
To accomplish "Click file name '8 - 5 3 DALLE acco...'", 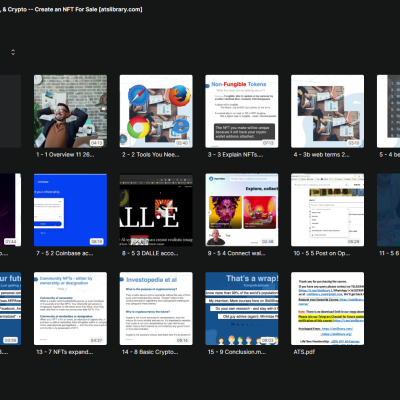I will click(150, 253).
